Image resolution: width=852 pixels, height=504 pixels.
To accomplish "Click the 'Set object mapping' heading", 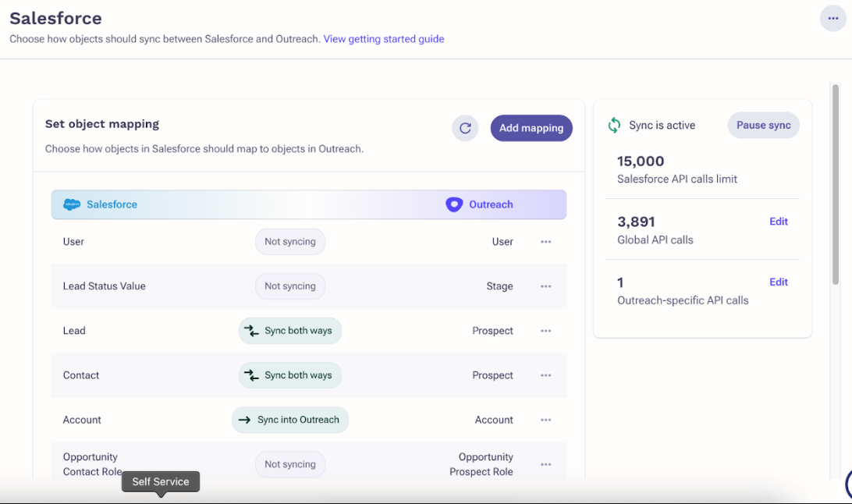I will [x=102, y=124].
